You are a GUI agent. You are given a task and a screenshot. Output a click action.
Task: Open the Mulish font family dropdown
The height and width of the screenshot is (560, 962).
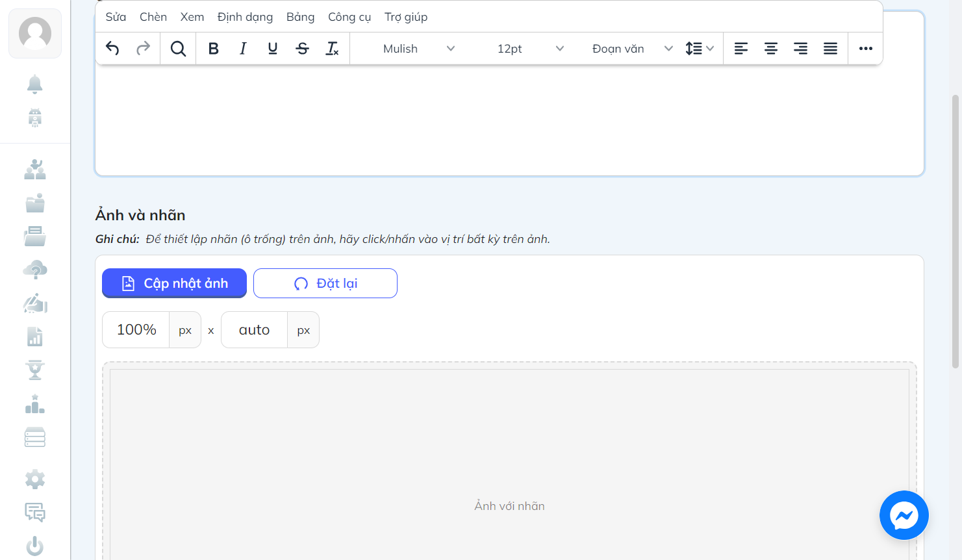click(x=419, y=49)
